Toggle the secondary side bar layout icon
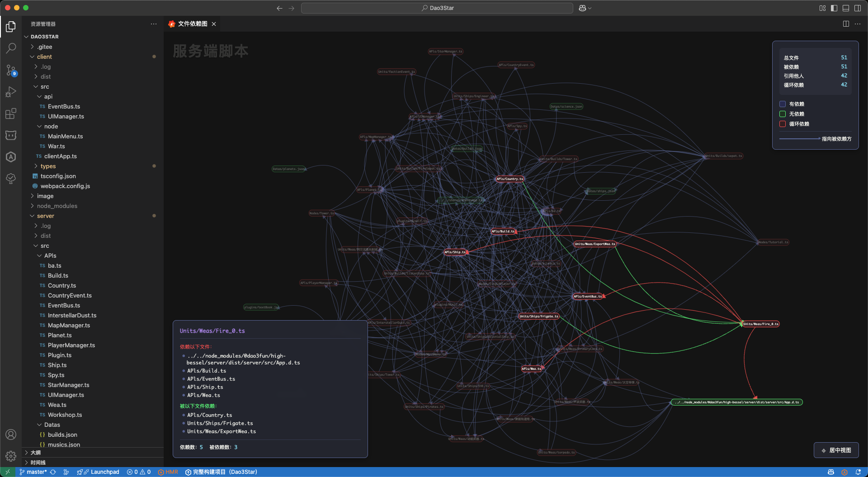 858,8
